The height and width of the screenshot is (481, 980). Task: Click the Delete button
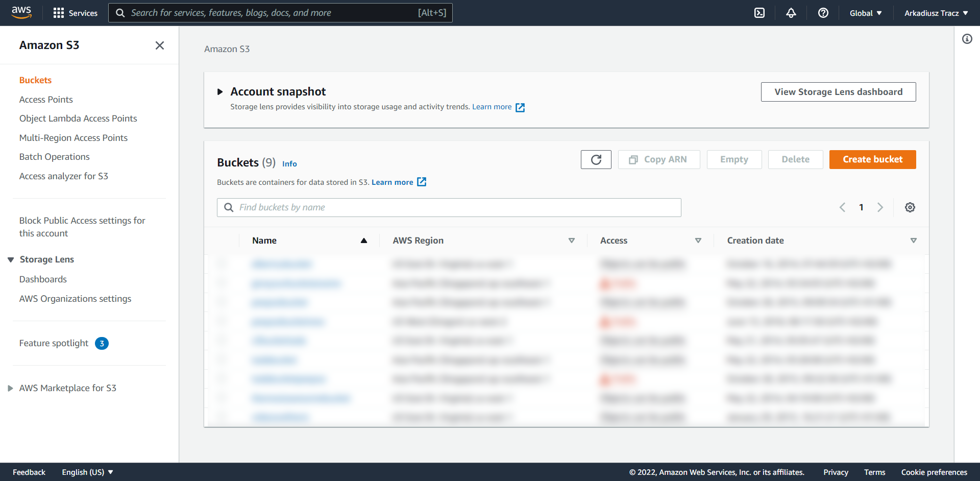coord(795,159)
